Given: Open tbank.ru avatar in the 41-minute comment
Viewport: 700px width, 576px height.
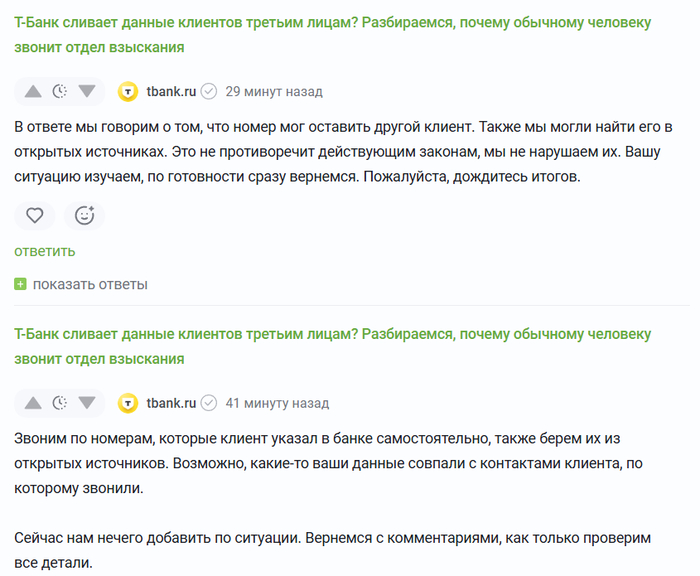Looking at the screenshot, I should [128, 403].
